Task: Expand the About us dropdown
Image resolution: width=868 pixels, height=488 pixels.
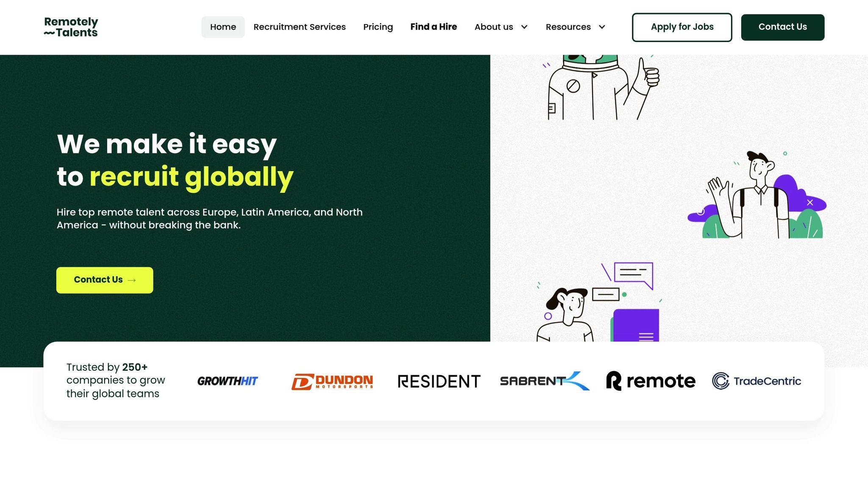Action: coord(501,27)
